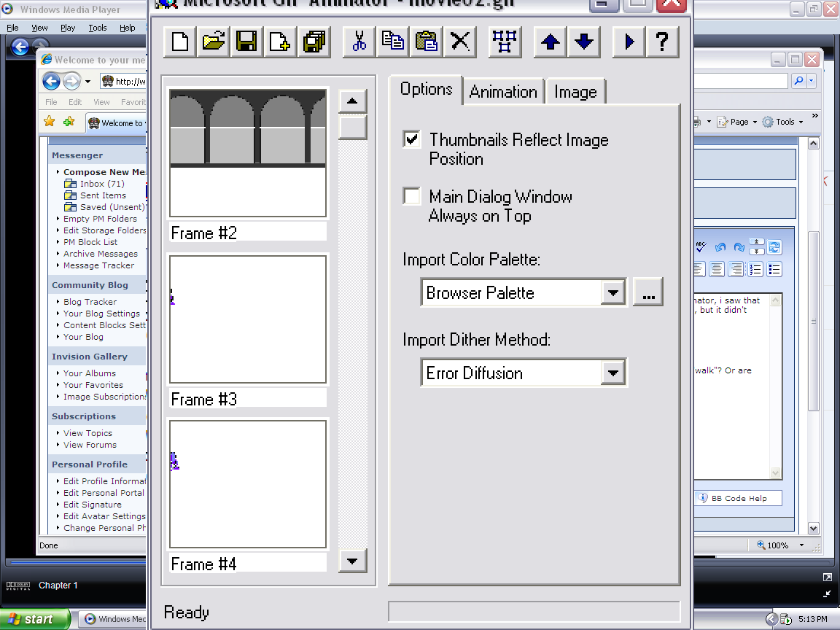This screenshot has width=840, height=630.
Task: Copy the selected frame to clipboard
Action: (x=392, y=42)
